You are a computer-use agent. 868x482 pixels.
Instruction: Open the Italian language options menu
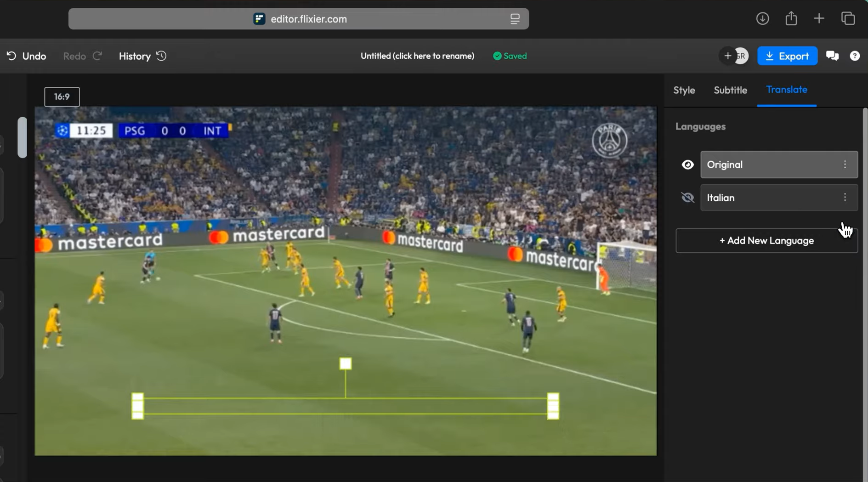point(845,197)
